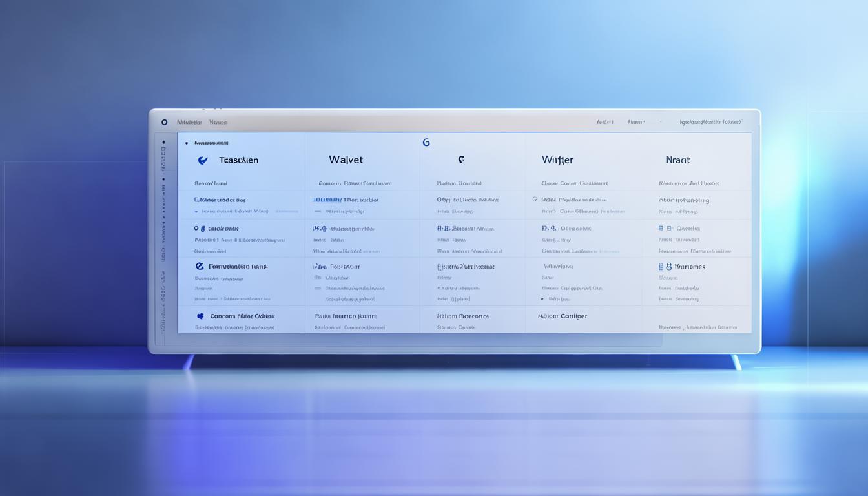Click the small circular icon left of the Wiifter column's second row
The width and height of the screenshot is (868, 496).
534,200
